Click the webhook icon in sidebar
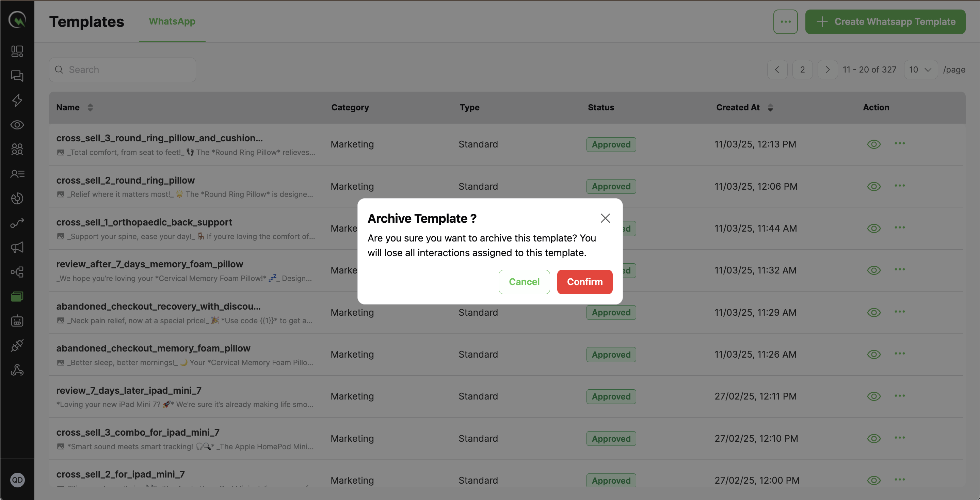The image size is (980, 500). (x=17, y=370)
